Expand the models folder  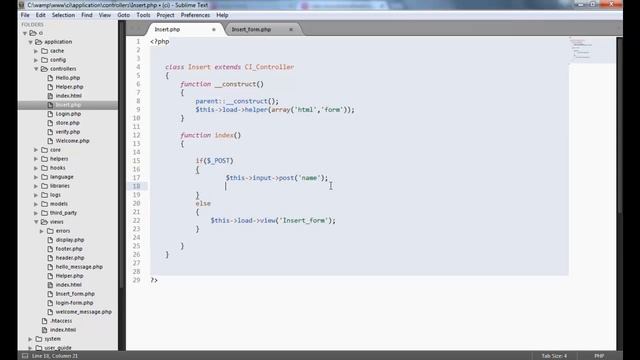(x=36, y=204)
